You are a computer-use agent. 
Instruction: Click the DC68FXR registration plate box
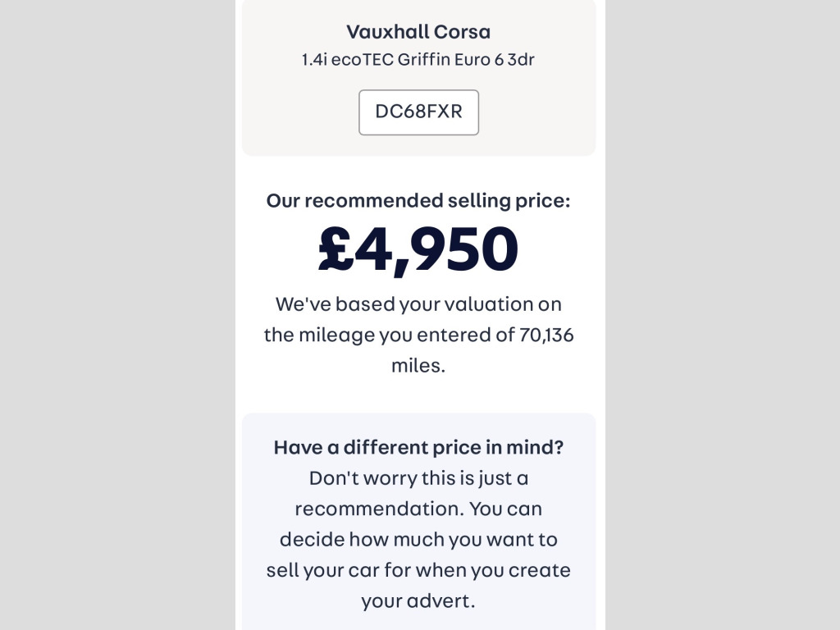(418, 112)
